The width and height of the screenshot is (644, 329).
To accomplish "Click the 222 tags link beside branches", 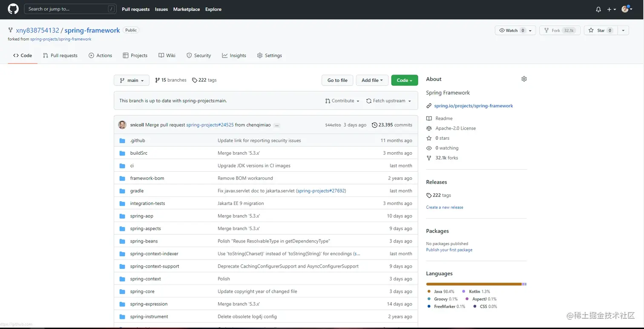I will [204, 80].
